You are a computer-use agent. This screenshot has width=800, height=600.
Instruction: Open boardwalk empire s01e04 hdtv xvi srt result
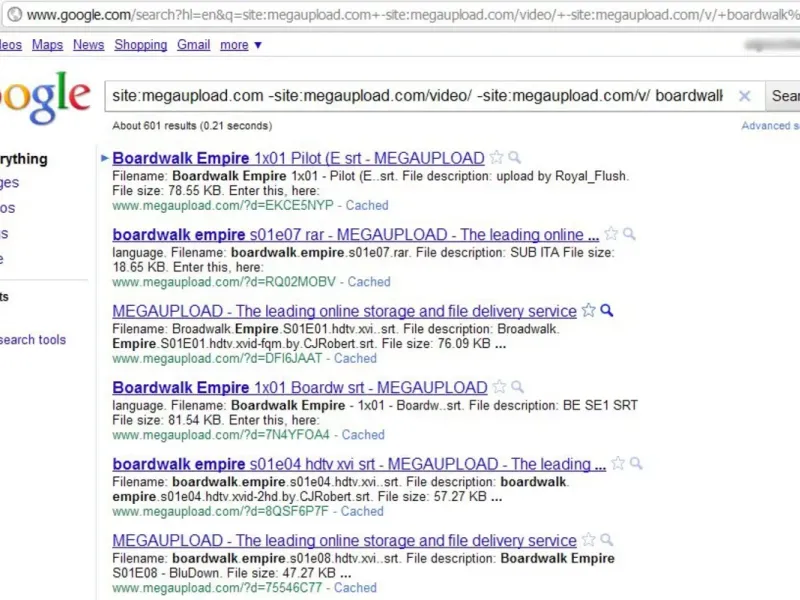click(359, 464)
